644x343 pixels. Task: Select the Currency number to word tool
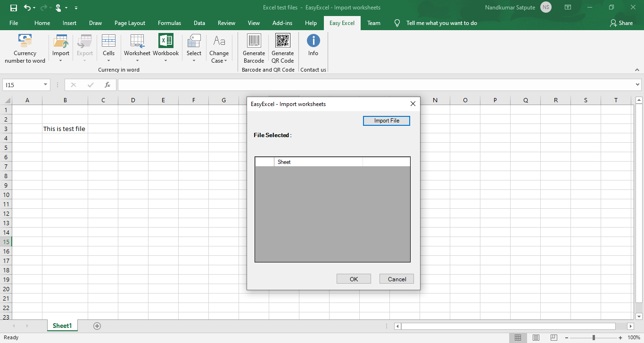tap(25, 47)
